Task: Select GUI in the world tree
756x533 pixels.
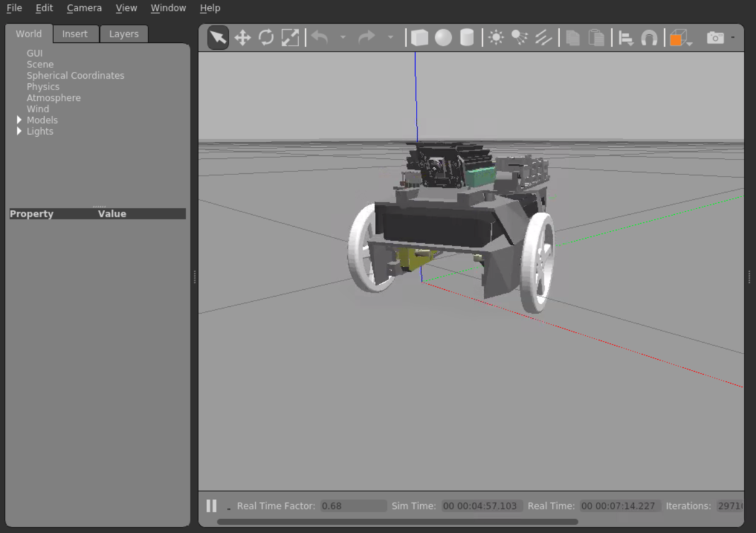Action: point(35,53)
